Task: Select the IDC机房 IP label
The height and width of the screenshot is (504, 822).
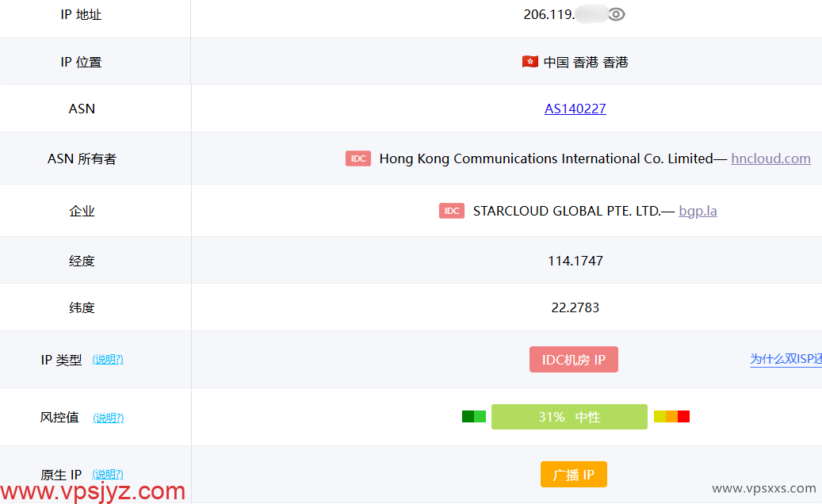Action: 573,359
